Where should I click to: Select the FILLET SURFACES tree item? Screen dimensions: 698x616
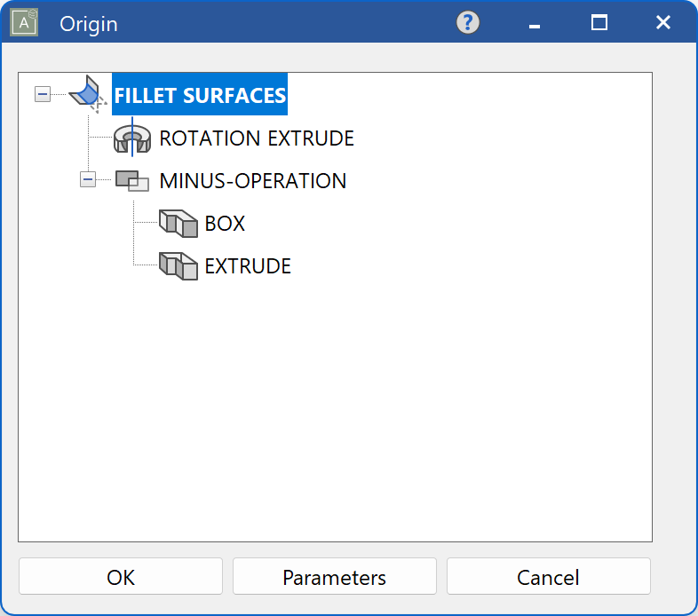200,95
